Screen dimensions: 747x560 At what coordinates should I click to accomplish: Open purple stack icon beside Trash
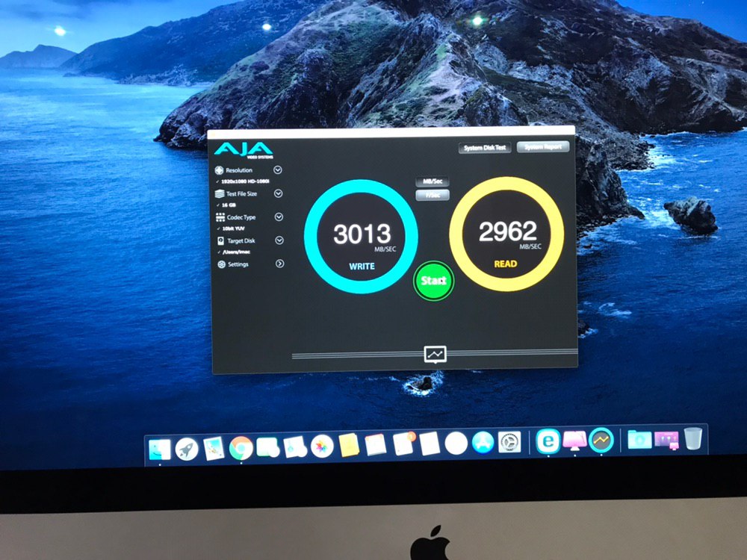pos(666,440)
